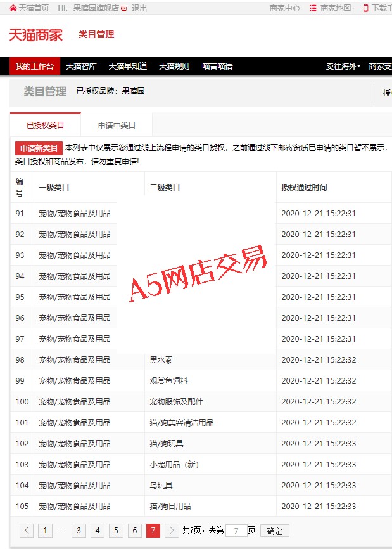The width and height of the screenshot is (392, 549).
Task: Open the 天猫首页 link
Action: tap(34, 8)
